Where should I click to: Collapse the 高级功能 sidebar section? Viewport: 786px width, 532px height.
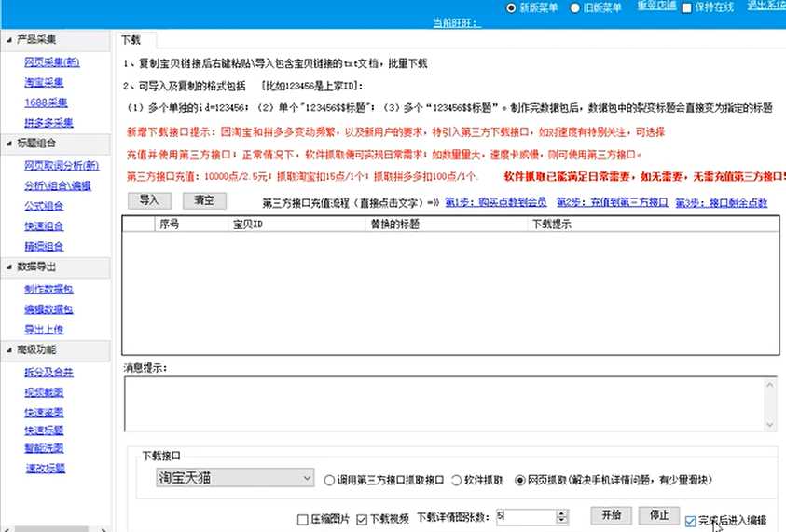8,349
